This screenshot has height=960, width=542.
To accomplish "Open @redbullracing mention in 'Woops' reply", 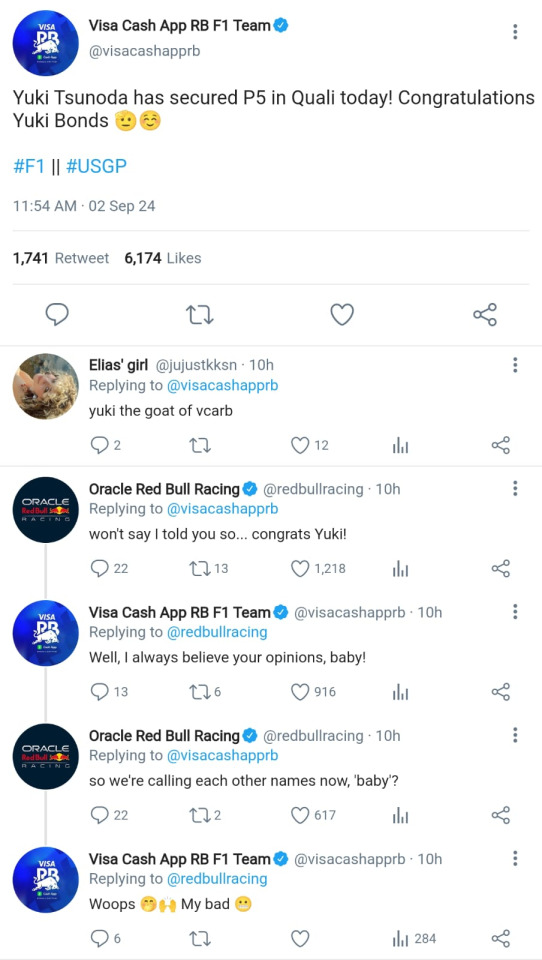I will [x=217, y=879].
